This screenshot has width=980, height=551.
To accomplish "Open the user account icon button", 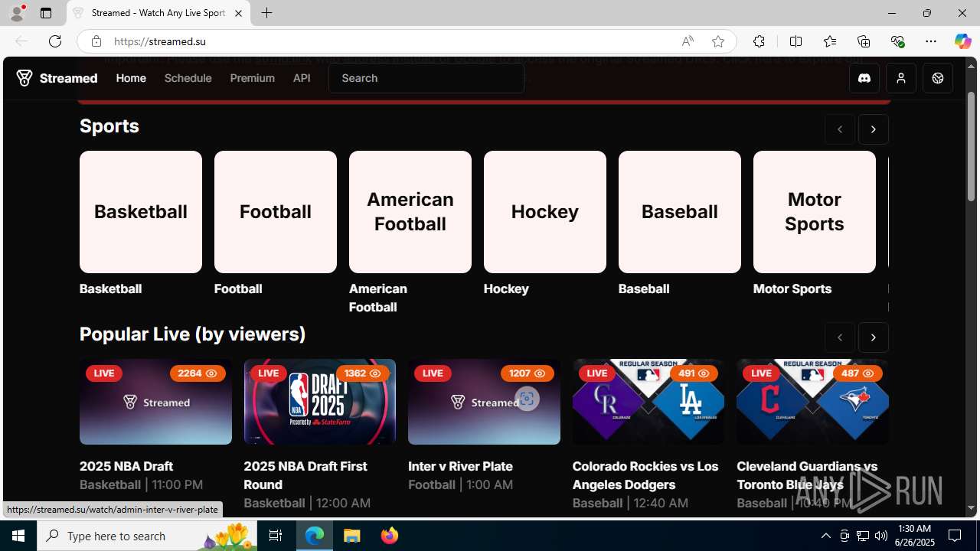I will click(x=901, y=78).
